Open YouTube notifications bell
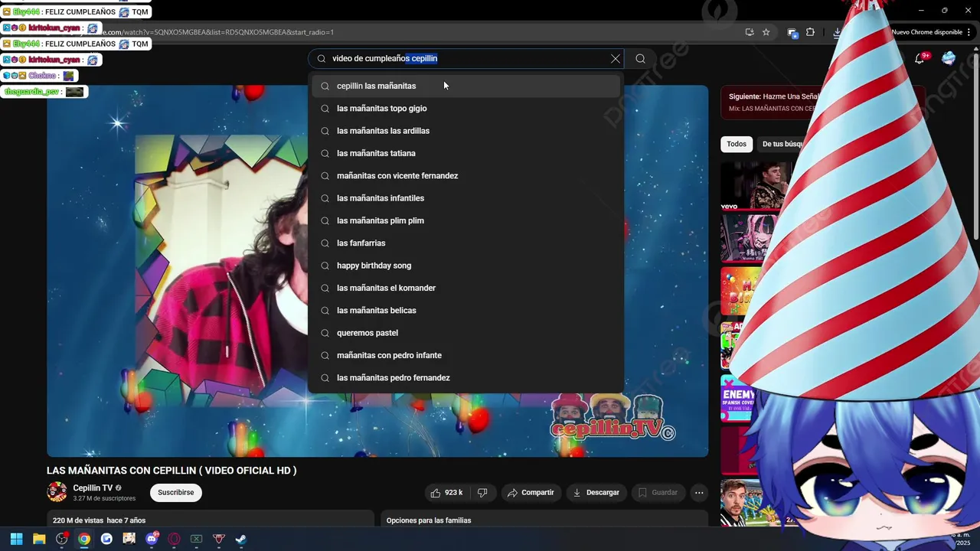The width and height of the screenshot is (980, 551). [920, 59]
